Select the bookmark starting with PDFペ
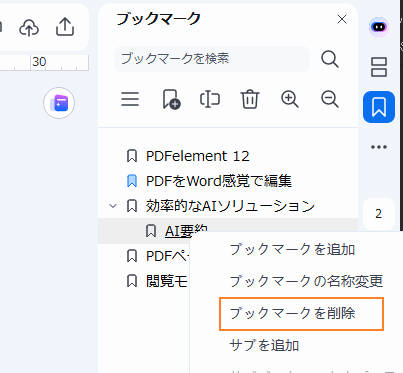This screenshot has width=403, height=373. tap(168, 256)
